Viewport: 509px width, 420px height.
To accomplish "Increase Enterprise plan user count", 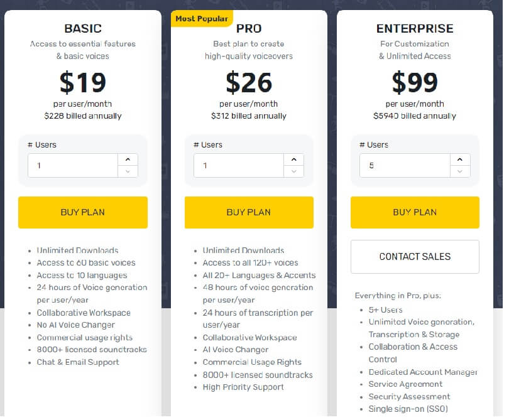I will pyautogui.click(x=460, y=159).
